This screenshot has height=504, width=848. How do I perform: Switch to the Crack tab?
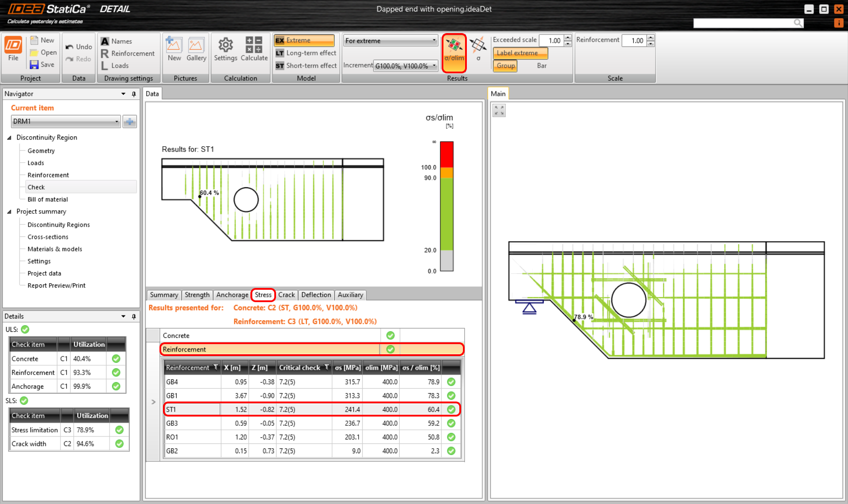pyautogui.click(x=286, y=295)
